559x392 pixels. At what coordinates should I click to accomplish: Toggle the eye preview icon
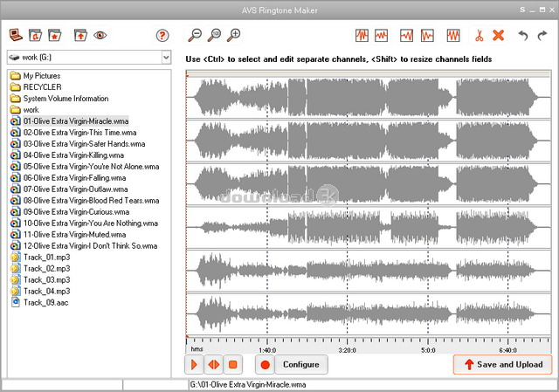[100, 35]
